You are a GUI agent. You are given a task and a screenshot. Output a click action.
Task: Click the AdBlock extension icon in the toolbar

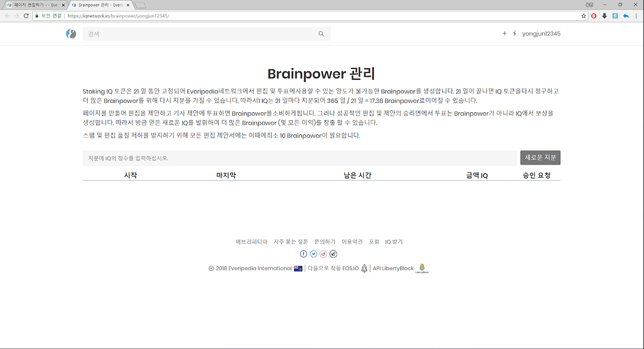(x=593, y=15)
